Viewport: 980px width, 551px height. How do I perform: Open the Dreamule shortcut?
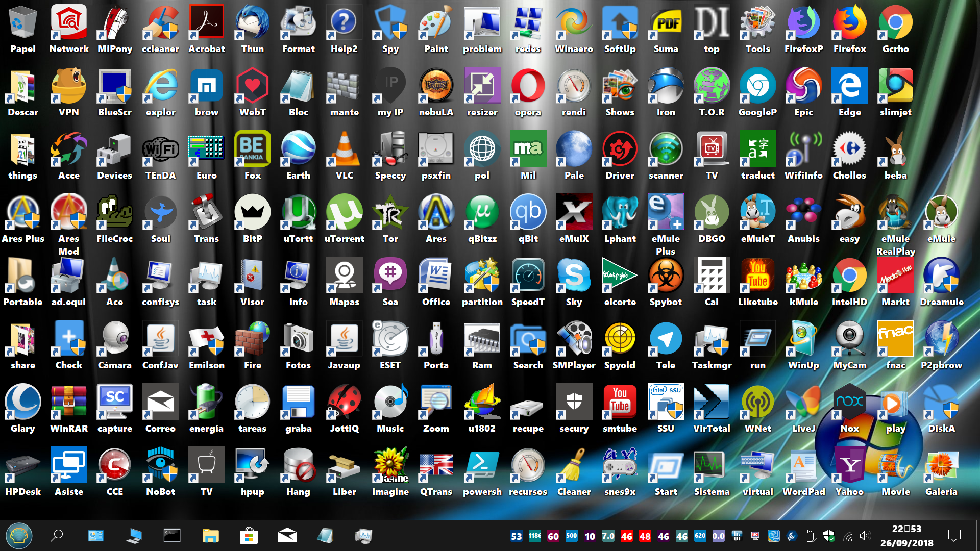click(942, 282)
